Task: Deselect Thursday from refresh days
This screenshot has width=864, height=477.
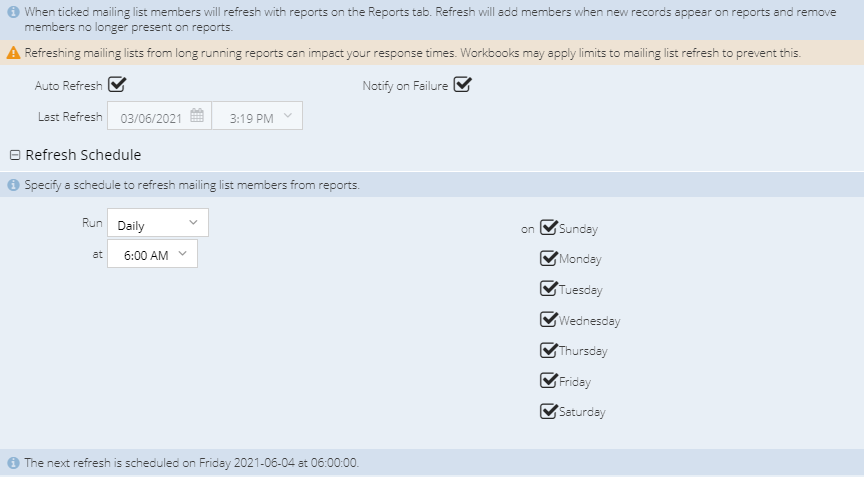Action: click(549, 350)
